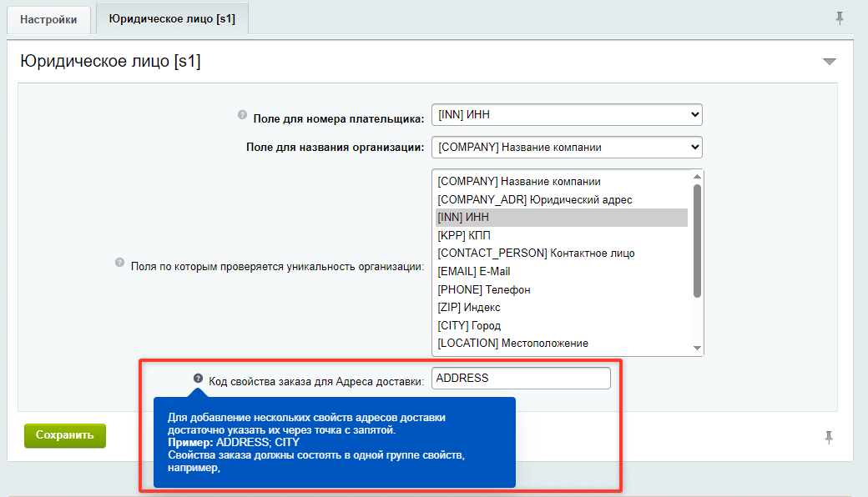Image resolution: width=868 pixels, height=497 pixels.
Task: Click the ADDRESS input field
Action: [521, 378]
